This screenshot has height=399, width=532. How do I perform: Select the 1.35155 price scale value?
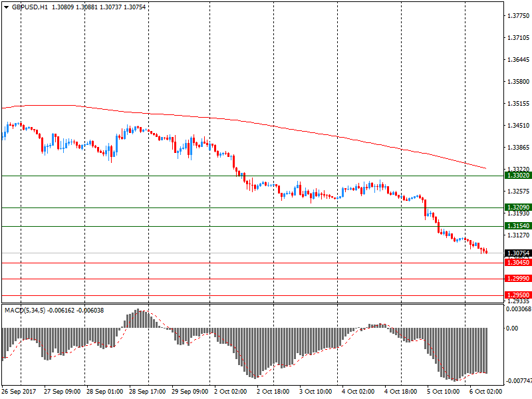518,104
